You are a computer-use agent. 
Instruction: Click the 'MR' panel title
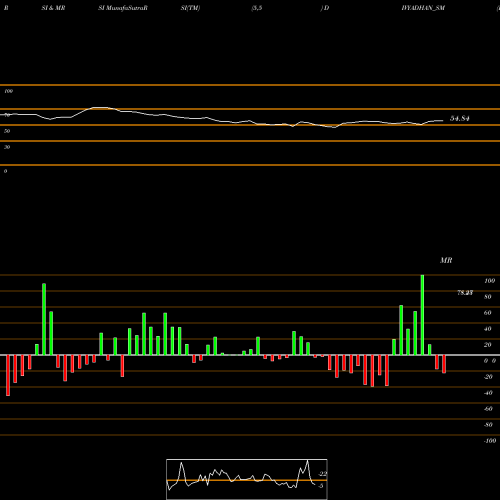pyautogui.click(x=446, y=260)
